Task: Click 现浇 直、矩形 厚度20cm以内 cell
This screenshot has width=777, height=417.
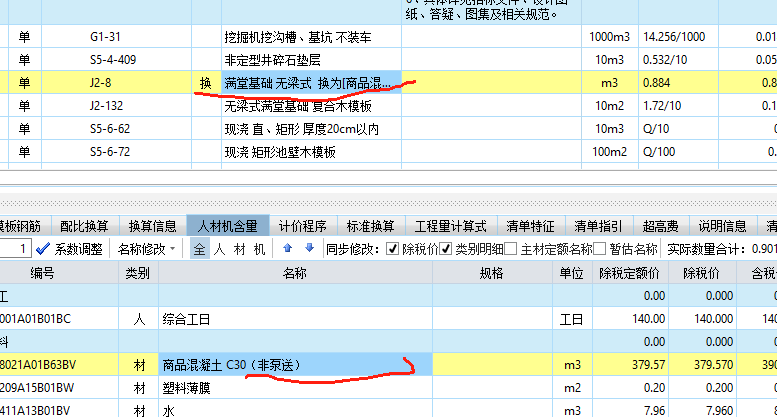Action: (311, 129)
